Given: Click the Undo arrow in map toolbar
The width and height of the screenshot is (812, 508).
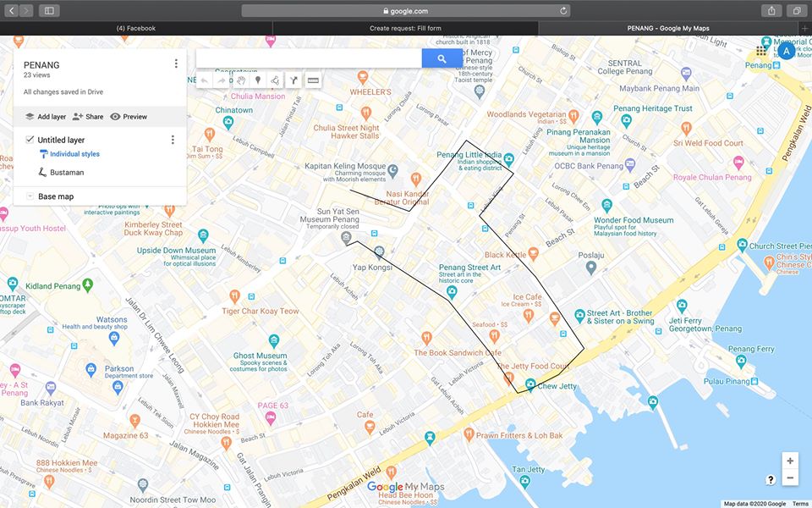Looking at the screenshot, I should [204, 80].
